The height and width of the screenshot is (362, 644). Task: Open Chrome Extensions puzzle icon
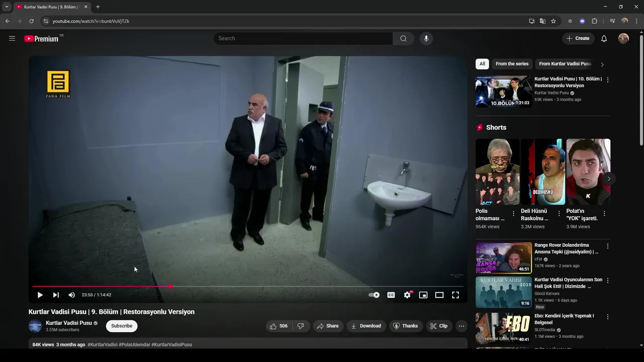tap(595, 21)
